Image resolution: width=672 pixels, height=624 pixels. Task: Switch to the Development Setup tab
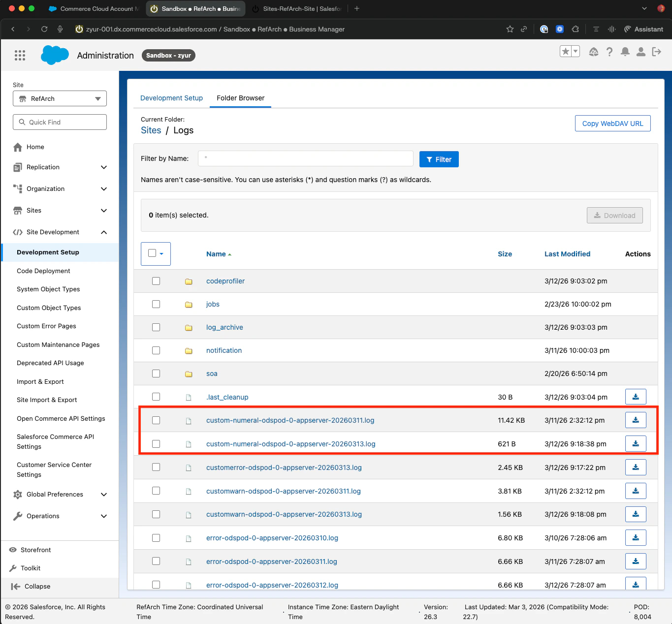point(171,98)
